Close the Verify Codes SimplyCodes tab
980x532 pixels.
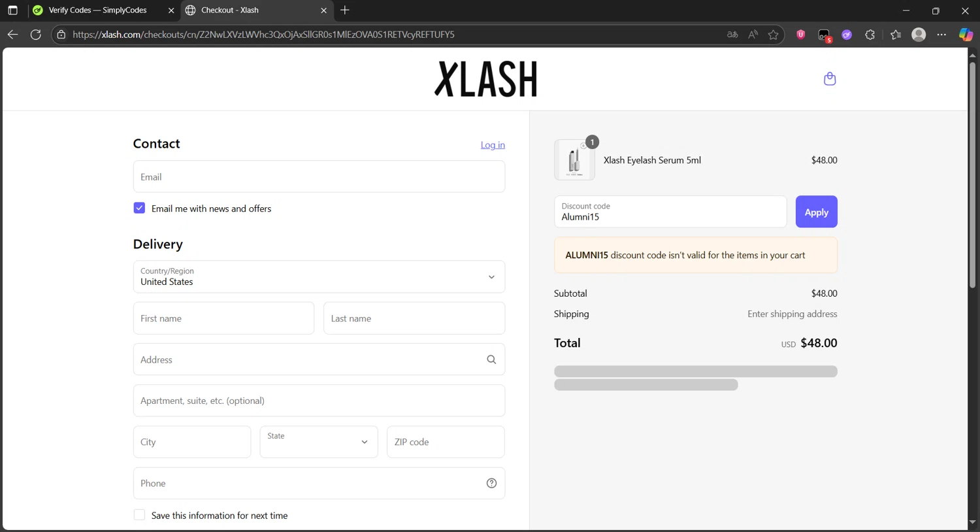[171, 10]
